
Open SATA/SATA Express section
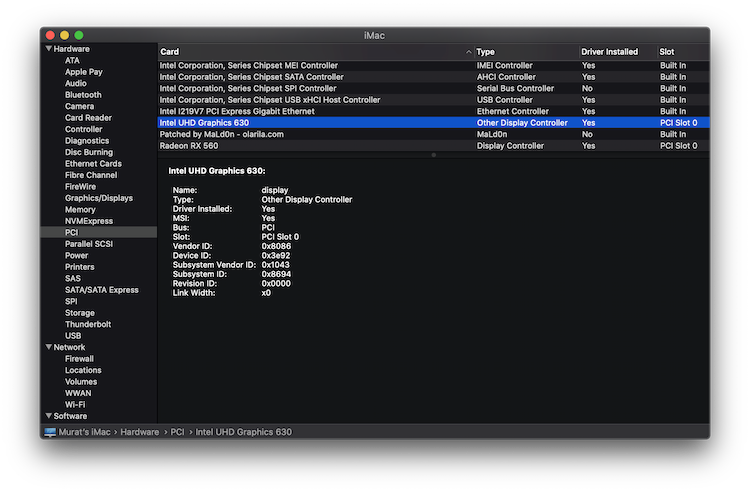click(102, 290)
